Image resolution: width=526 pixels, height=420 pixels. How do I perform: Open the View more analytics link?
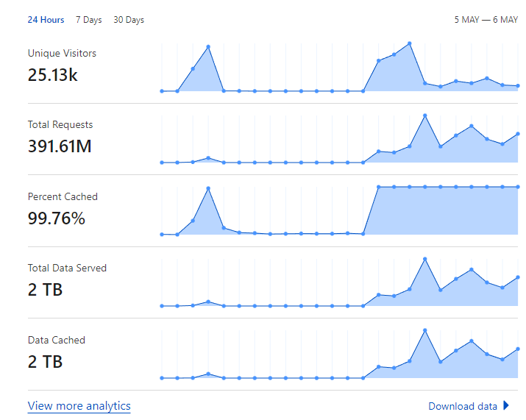coord(79,406)
